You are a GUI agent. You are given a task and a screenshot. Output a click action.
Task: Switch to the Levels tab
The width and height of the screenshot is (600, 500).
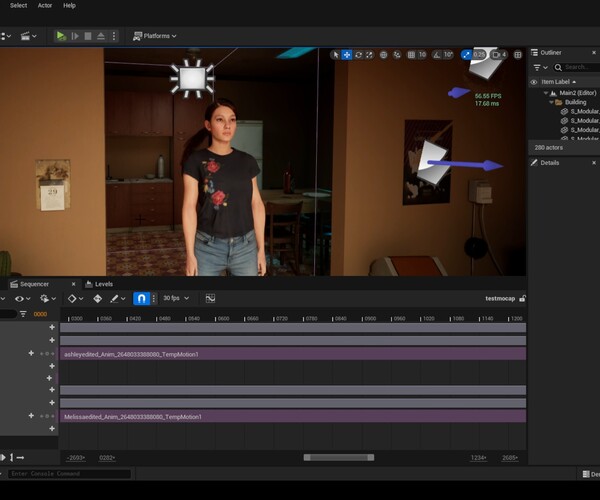tap(99, 284)
